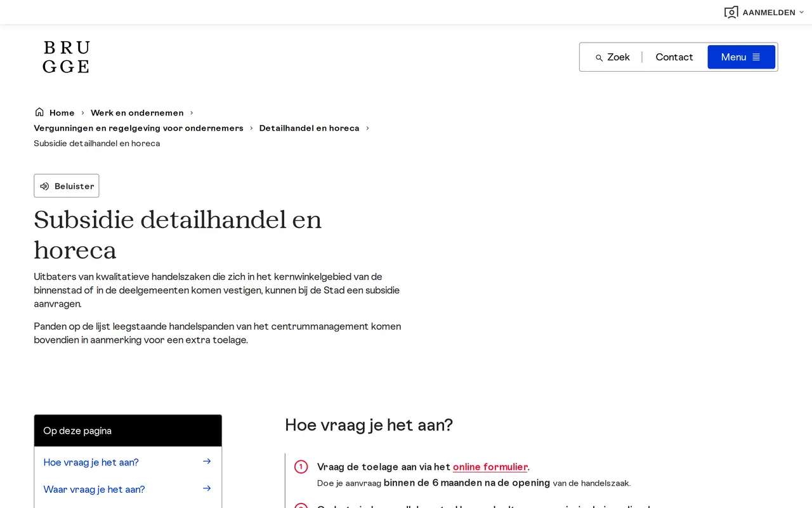This screenshot has width=812, height=508.
Task: Open the online formulier link
Action: tap(490, 467)
